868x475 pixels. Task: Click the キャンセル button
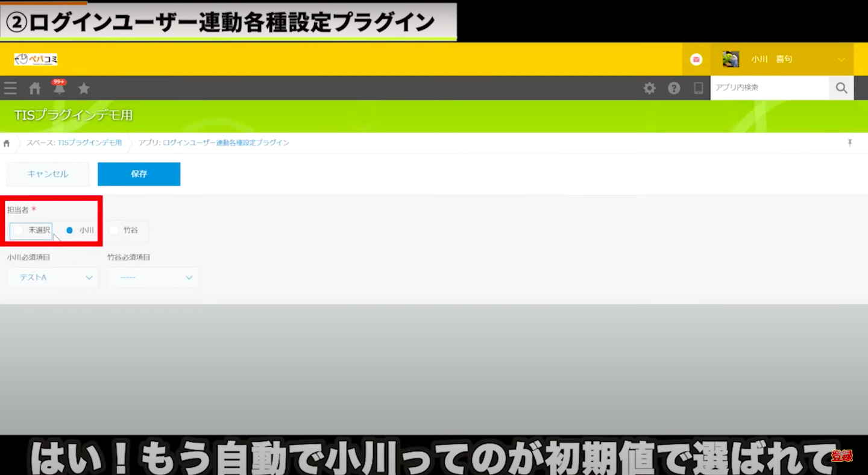click(48, 174)
